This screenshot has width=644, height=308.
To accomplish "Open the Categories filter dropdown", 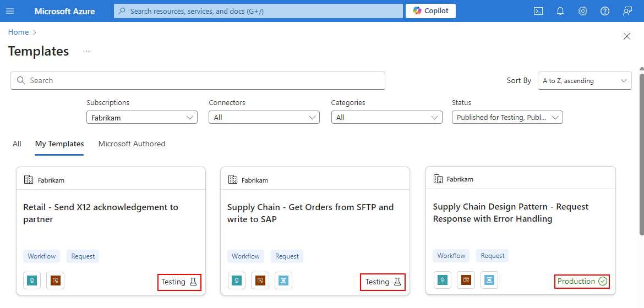I will point(386,118).
